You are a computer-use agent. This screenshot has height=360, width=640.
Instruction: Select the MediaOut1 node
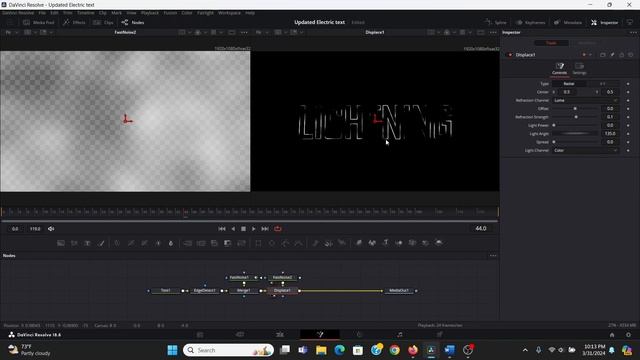399,291
